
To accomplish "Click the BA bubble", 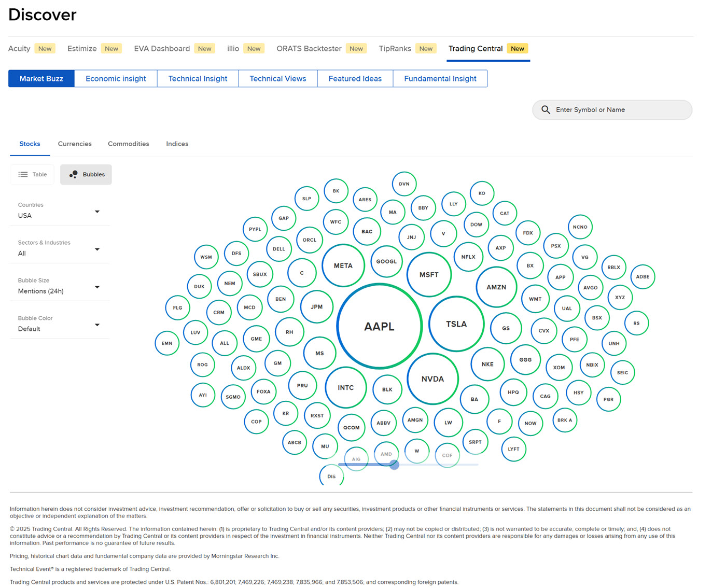I will coord(474,399).
